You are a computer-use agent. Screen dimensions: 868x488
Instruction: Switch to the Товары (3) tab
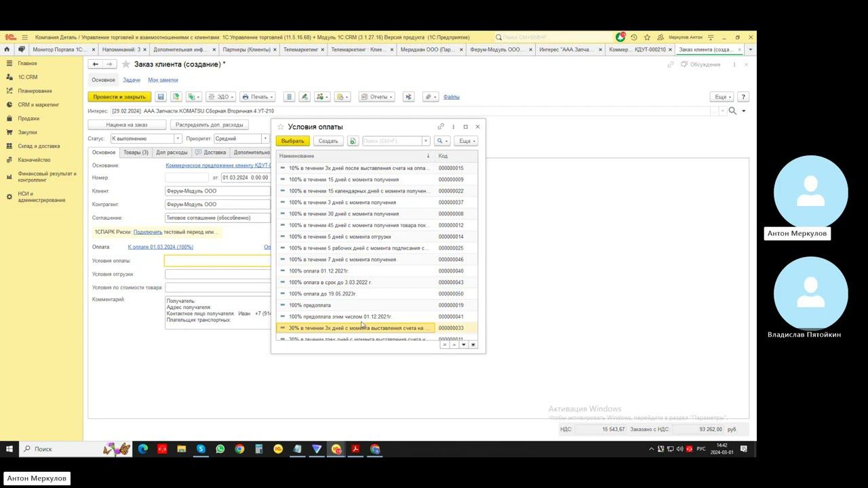pyautogui.click(x=136, y=152)
